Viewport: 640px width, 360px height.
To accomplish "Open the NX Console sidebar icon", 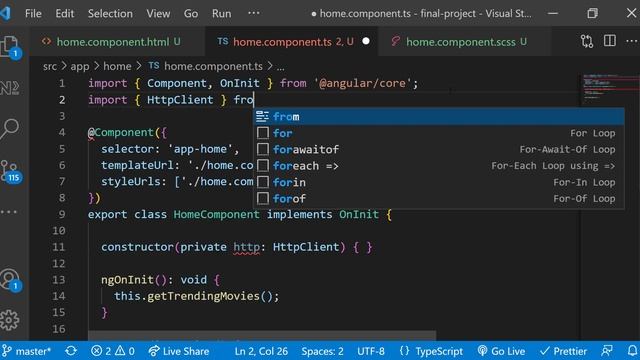I will click(x=10, y=87).
